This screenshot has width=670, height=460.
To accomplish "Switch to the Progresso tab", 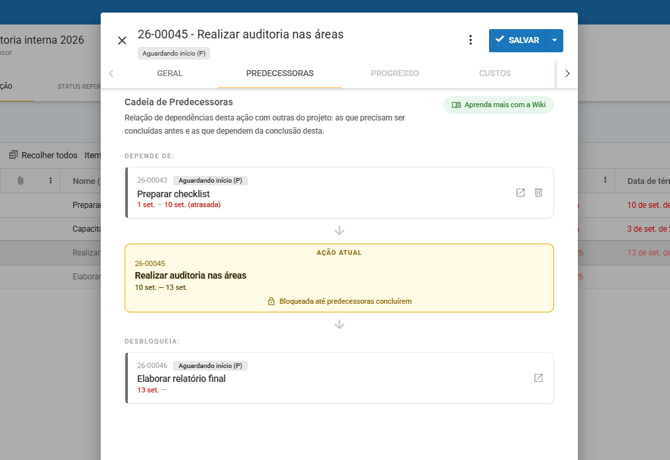I will (x=395, y=73).
